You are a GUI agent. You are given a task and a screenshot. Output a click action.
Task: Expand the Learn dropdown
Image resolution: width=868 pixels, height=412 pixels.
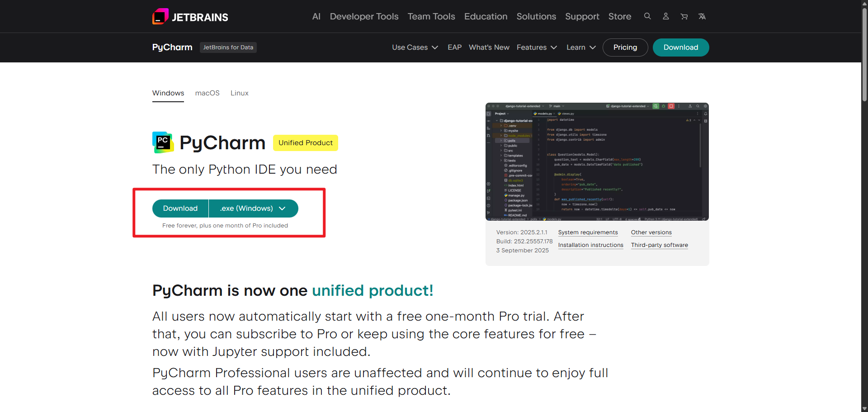581,47
